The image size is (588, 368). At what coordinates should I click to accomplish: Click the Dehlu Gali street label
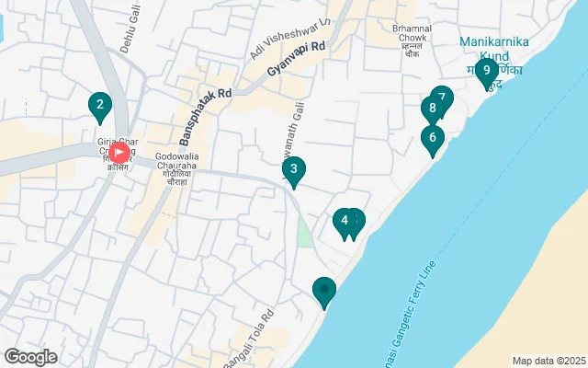coord(130,29)
